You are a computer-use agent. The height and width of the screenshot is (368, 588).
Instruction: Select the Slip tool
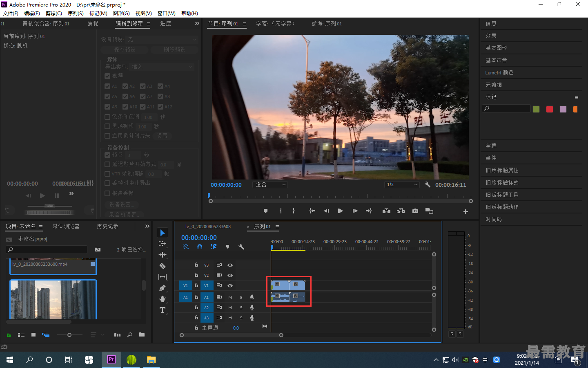(163, 277)
